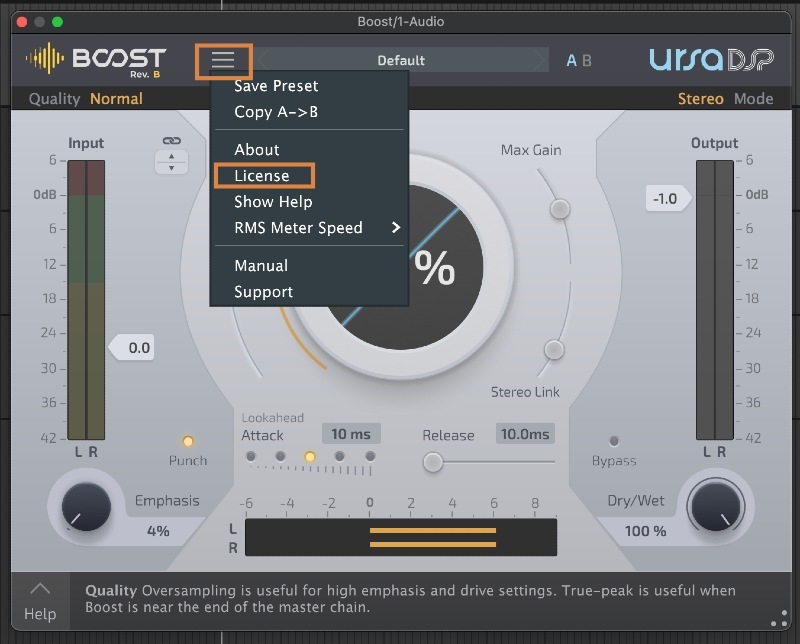
Task: Click the Help up-arrow icon
Action: pyautogui.click(x=40, y=589)
